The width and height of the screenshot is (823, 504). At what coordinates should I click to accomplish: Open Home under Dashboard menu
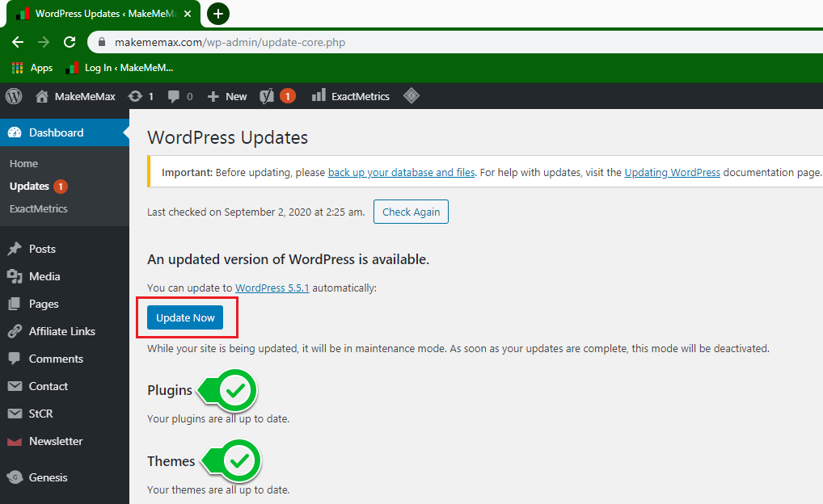23,164
